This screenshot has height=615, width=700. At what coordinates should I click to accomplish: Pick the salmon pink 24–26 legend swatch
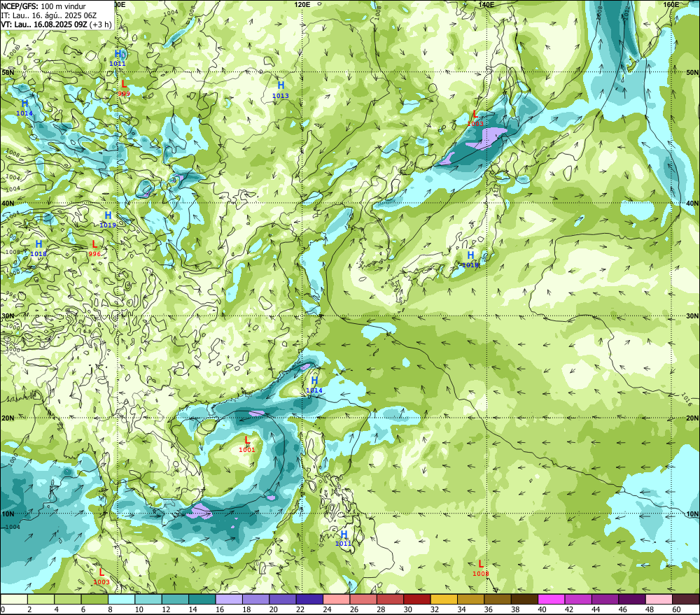click(337, 599)
